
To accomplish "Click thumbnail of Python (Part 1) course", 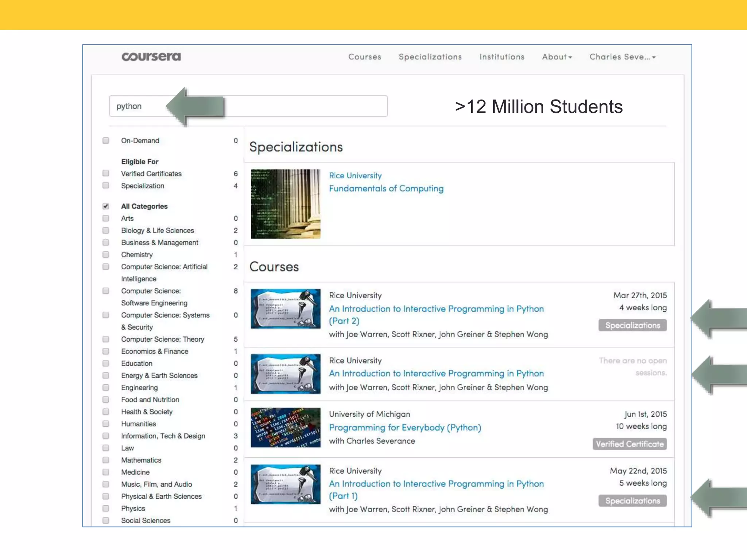I will point(286,484).
